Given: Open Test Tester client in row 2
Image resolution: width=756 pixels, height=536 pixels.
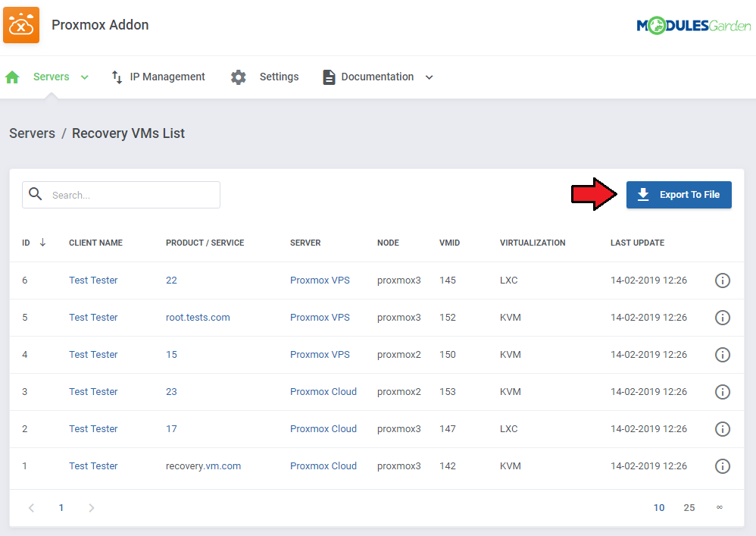Looking at the screenshot, I should coord(93,429).
